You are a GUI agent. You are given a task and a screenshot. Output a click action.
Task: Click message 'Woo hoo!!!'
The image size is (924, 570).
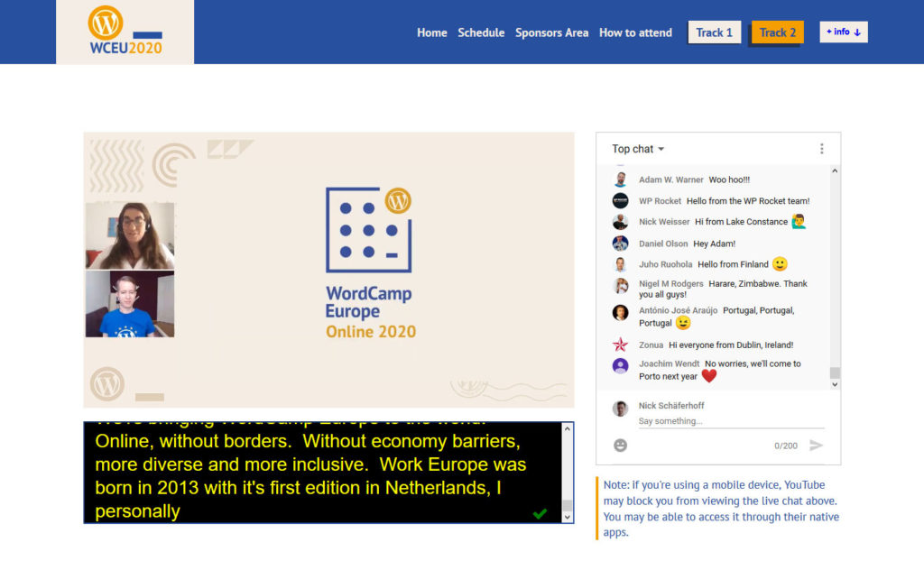pos(729,179)
